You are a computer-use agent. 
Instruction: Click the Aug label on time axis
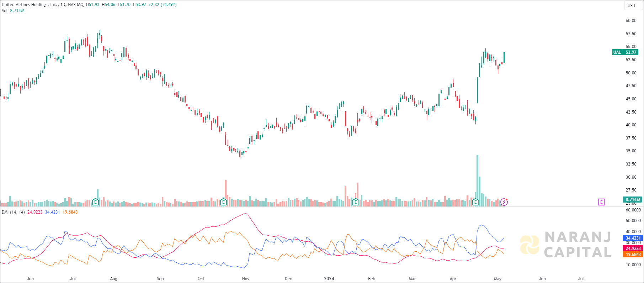(x=114, y=279)
